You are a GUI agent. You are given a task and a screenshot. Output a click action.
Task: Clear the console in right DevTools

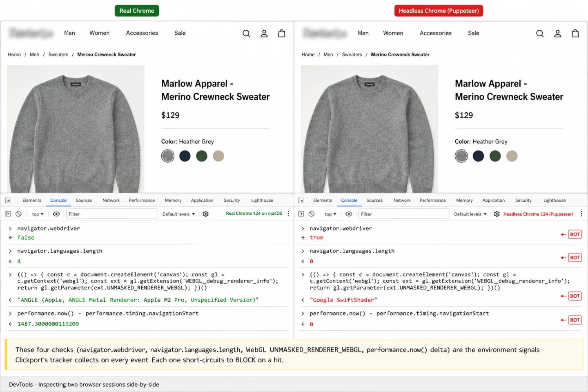(312, 214)
